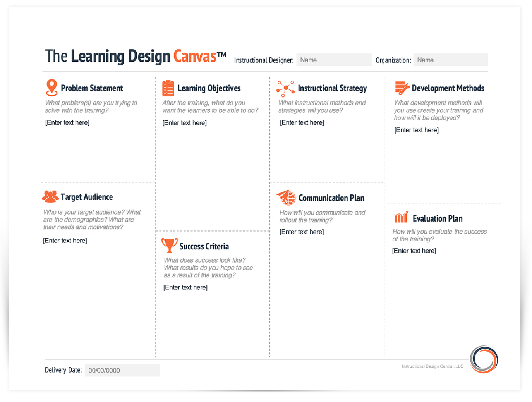Click the Instructional Design Central swirl logo
Image resolution: width=532 pixels, height=402 pixels.
484,359
